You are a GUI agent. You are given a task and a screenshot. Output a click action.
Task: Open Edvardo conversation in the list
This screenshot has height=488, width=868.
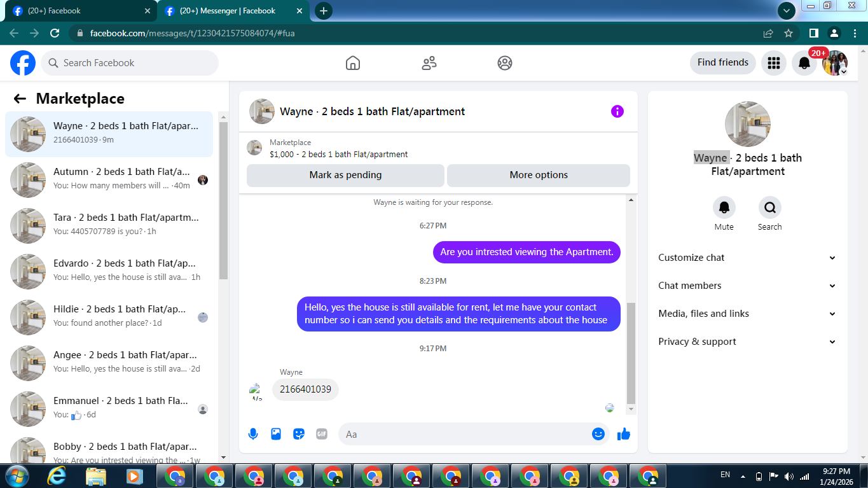click(109, 272)
